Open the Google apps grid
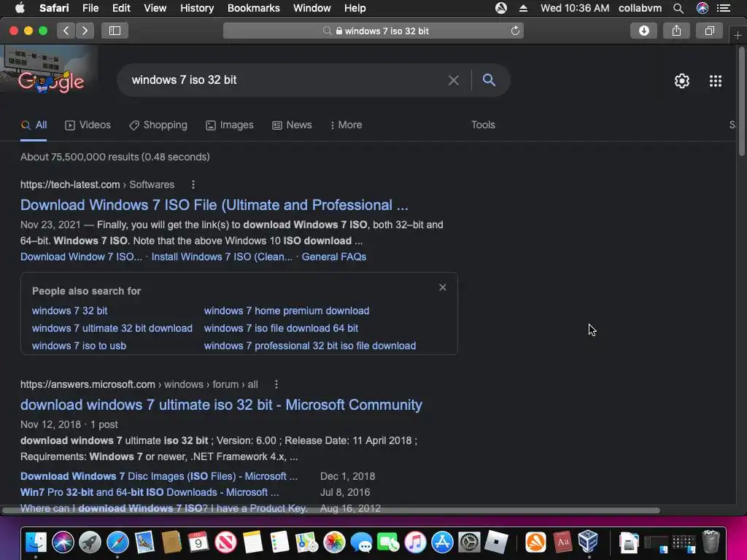Viewport: 747px width, 560px height. 716,81
